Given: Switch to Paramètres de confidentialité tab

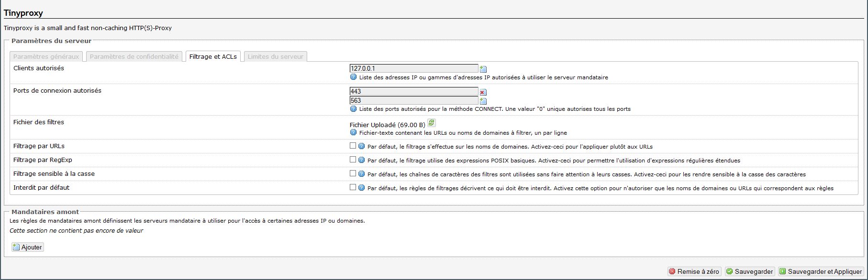Looking at the screenshot, I should 134,56.
